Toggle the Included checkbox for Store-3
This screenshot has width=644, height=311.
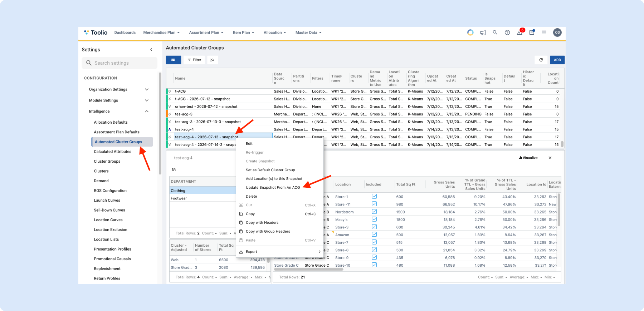click(374, 227)
